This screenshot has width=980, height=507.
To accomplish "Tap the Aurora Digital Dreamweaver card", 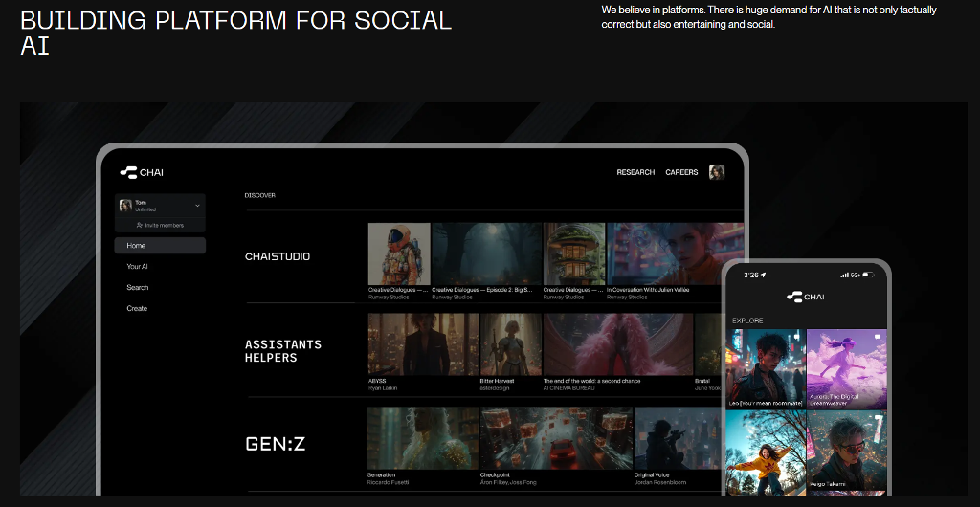I will 846,368.
